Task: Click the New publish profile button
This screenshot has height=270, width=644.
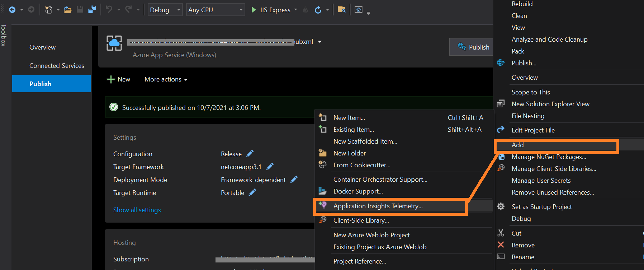Action: click(x=119, y=79)
